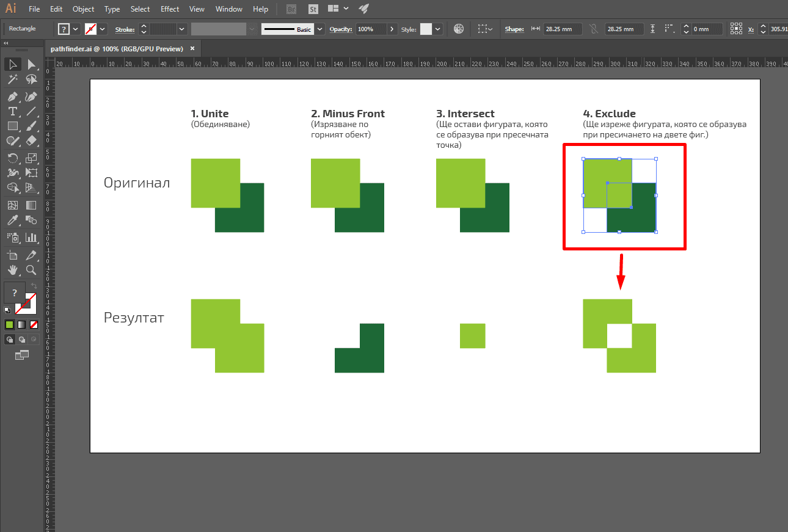Select the Zoom magnifier tool
Screen dimensions: 788x532
pos(31,269)
